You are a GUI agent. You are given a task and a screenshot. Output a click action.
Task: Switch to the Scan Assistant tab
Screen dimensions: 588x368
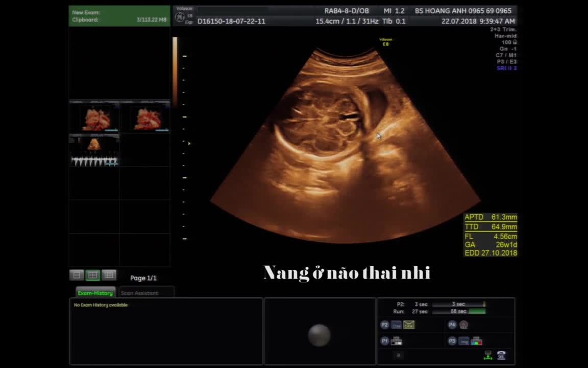(140, 293)
